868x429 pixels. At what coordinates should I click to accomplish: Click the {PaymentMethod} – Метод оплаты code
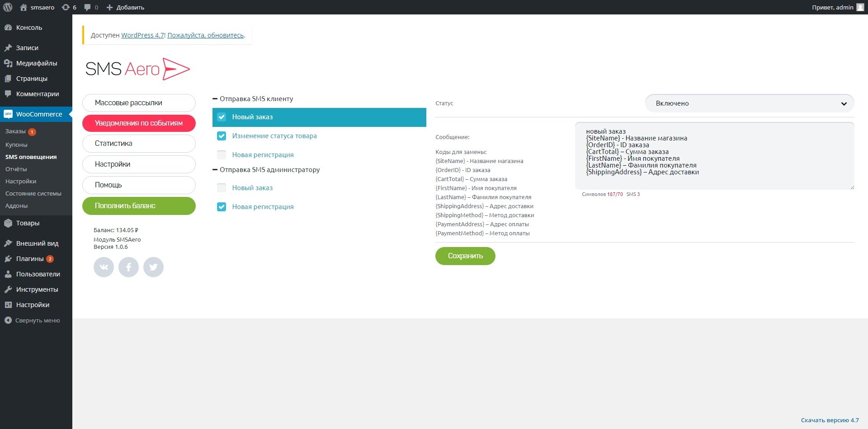[482, 233]
